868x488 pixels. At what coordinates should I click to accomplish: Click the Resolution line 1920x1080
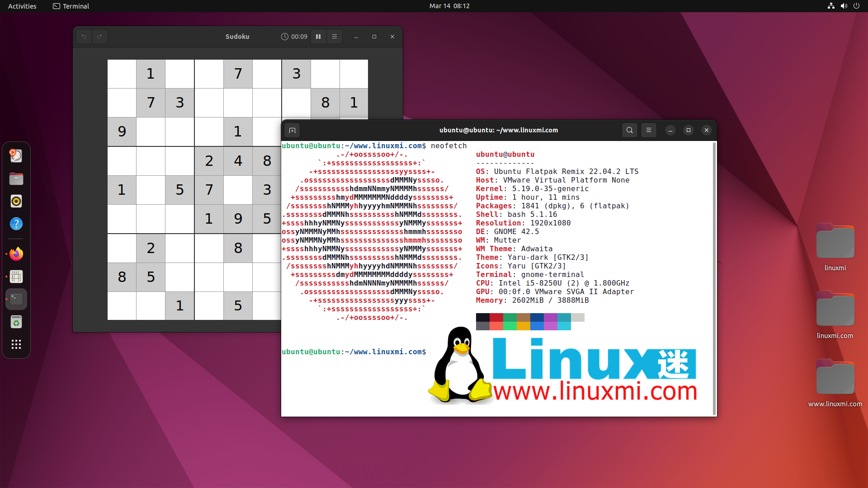523,223
